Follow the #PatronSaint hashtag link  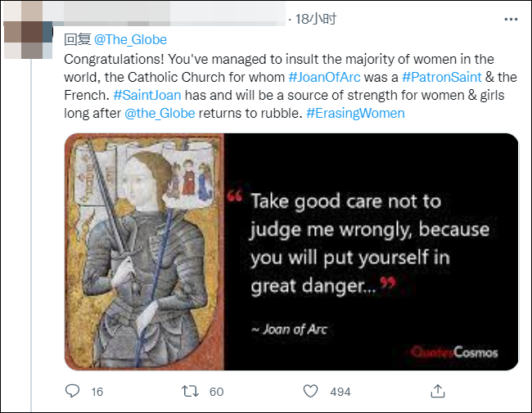442,76
